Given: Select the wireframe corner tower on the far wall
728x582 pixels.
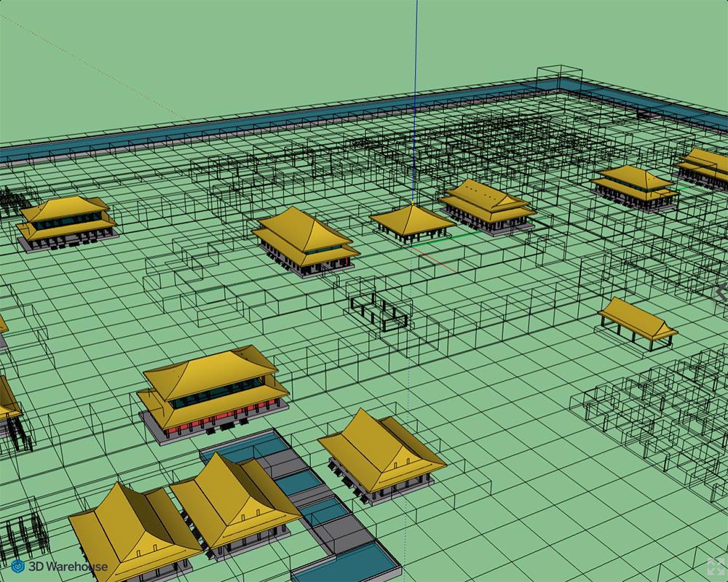Looking at the screenshot, I should tap(559, 79).
